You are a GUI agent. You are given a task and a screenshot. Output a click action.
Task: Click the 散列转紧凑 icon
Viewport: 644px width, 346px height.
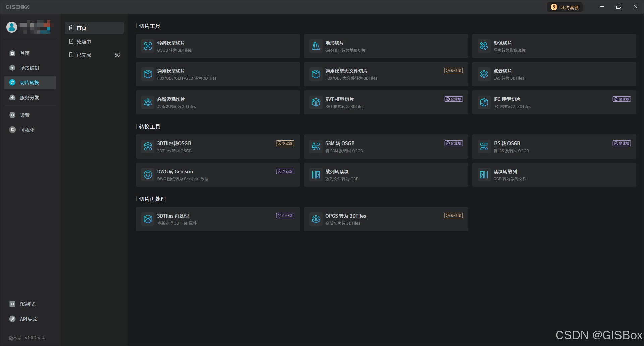click(x=316, y=175)
